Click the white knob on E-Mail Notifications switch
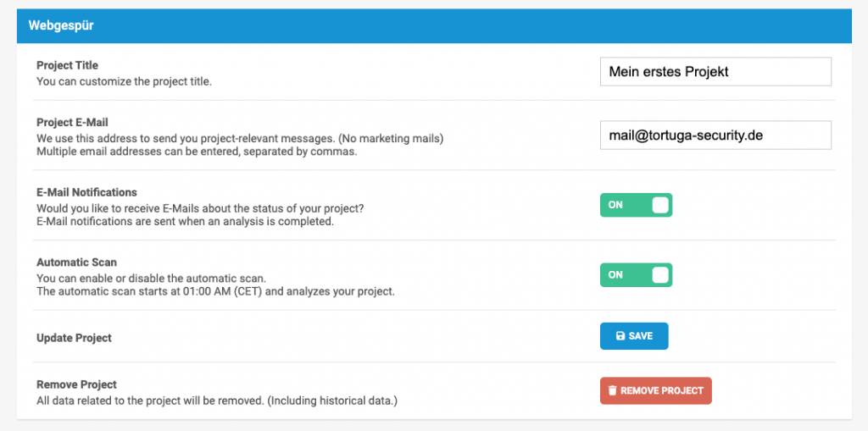The height and width of the screenshot is (431, 868). tap(660, 205)
